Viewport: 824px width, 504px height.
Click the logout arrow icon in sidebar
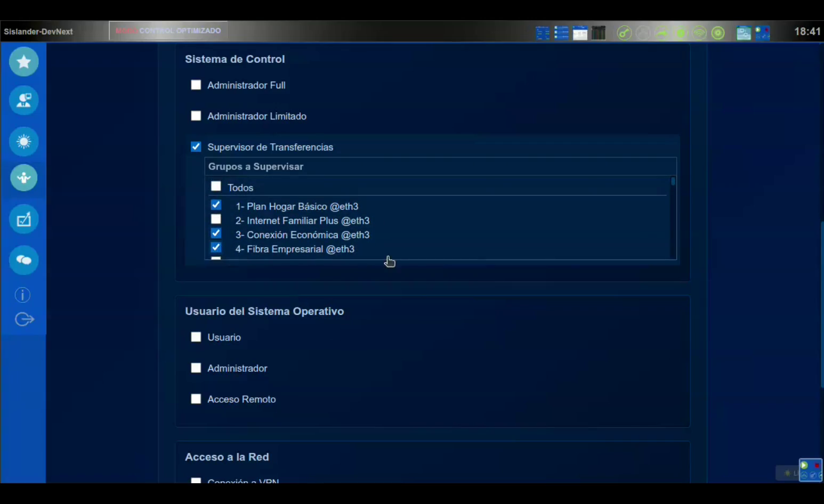point(24,319)
